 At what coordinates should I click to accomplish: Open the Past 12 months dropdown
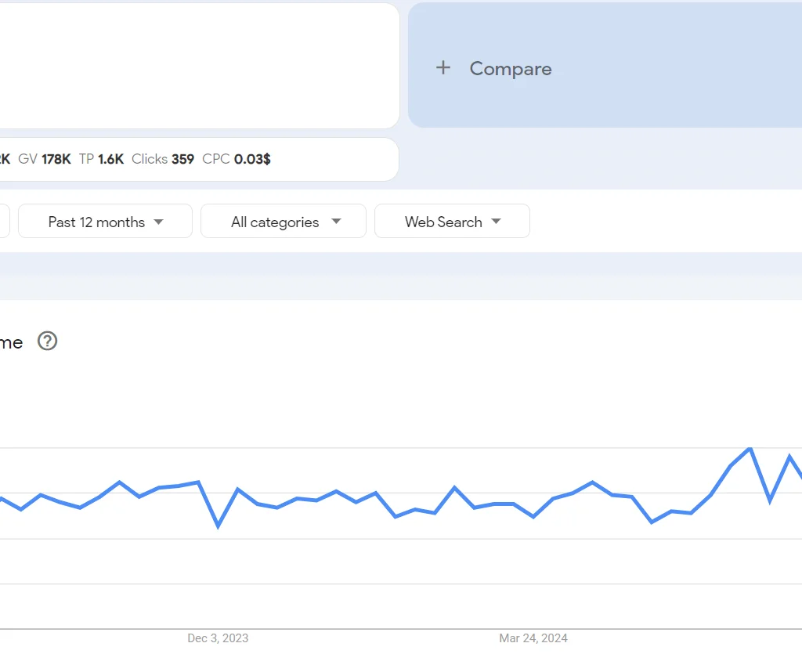[104, 221]
